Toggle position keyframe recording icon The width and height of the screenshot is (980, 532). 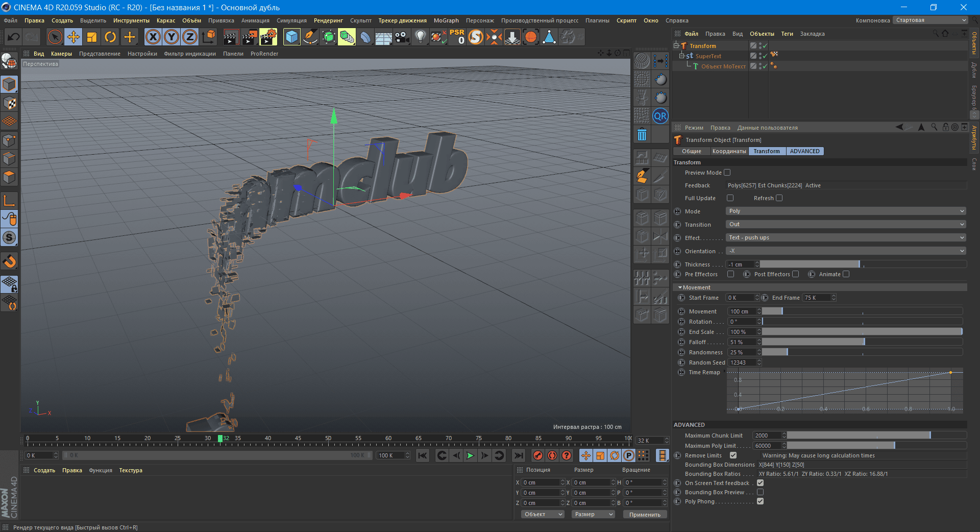[x=586, y=455]
